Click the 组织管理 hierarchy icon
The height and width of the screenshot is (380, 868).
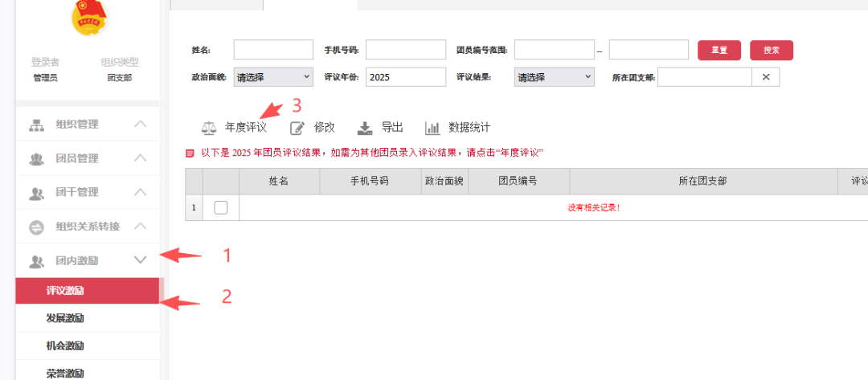tap(36, 125)
